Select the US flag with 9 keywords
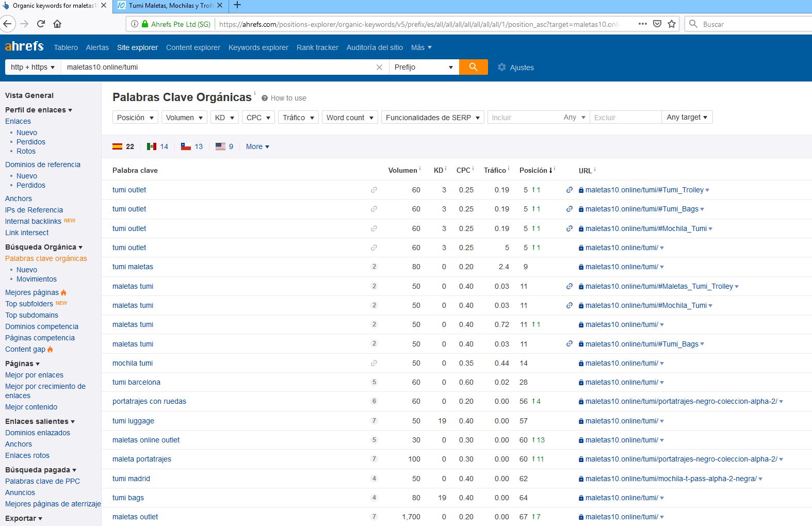The width and height of the screenshot is (812, 526). 224,146
